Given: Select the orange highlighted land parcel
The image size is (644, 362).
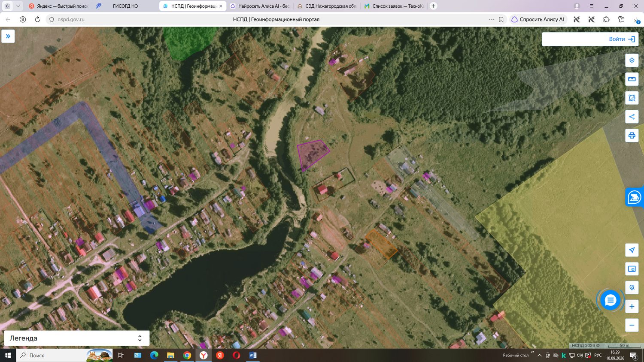Looking at the screenshot, I should coord(380,244).
